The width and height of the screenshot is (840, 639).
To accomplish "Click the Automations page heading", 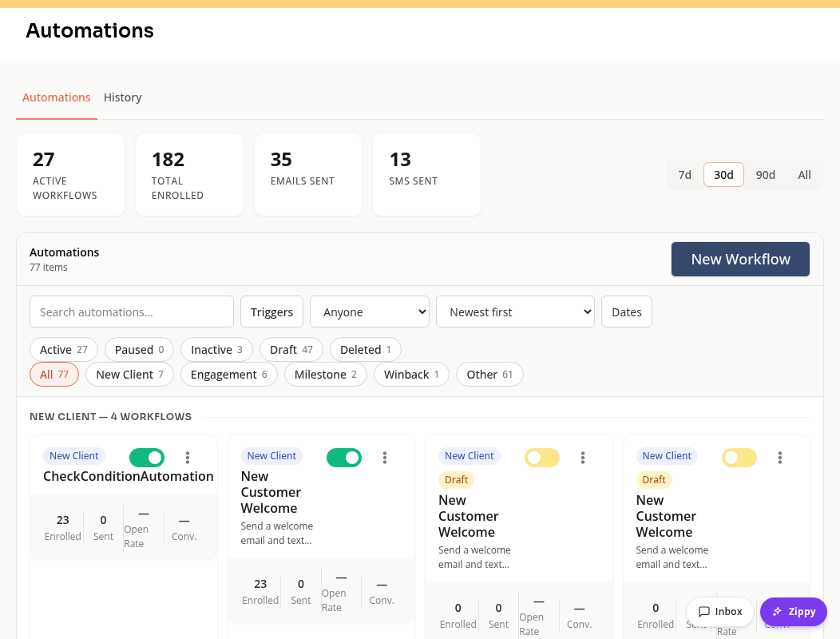I will [x=90, y=30].
